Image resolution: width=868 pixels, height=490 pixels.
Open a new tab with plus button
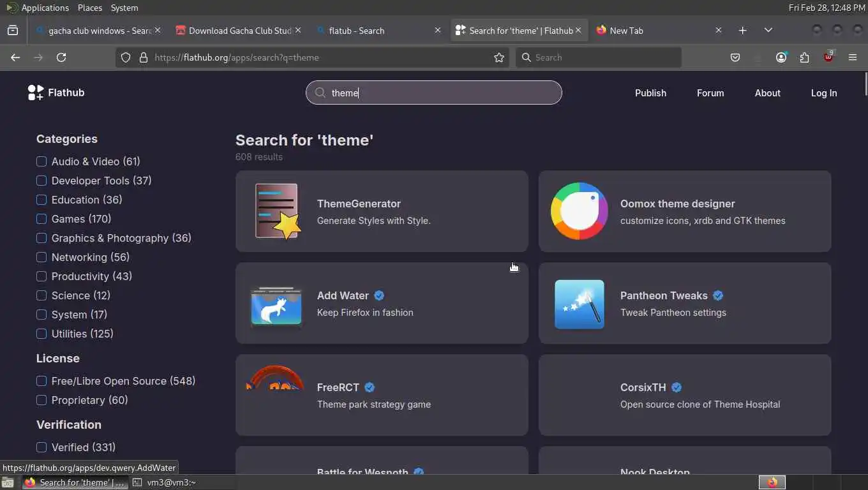[742, 30]
